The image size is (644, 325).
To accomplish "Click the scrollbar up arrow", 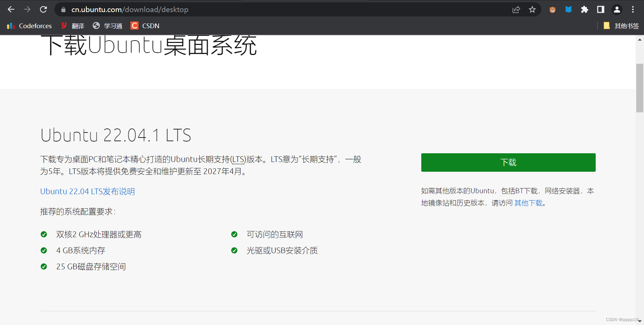I will pyautogui.click(x=639, y=40).
